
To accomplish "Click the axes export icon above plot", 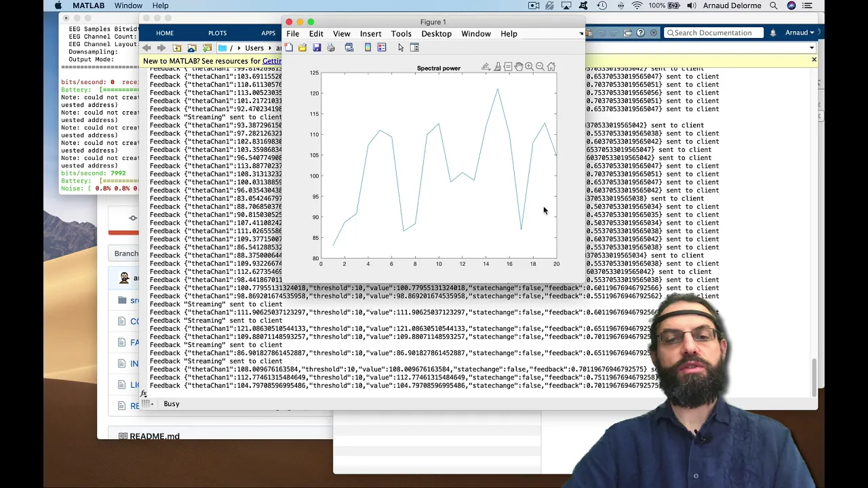I will [486, 66].
